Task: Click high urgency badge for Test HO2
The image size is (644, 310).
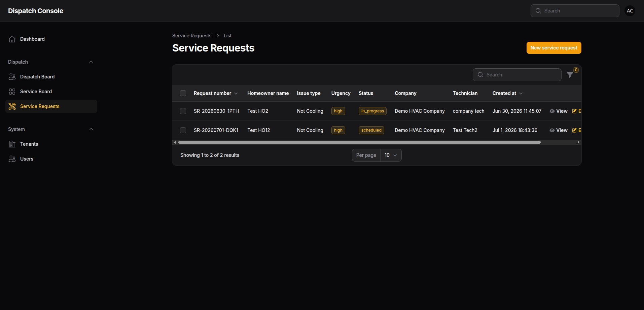Action: (338, 111)
